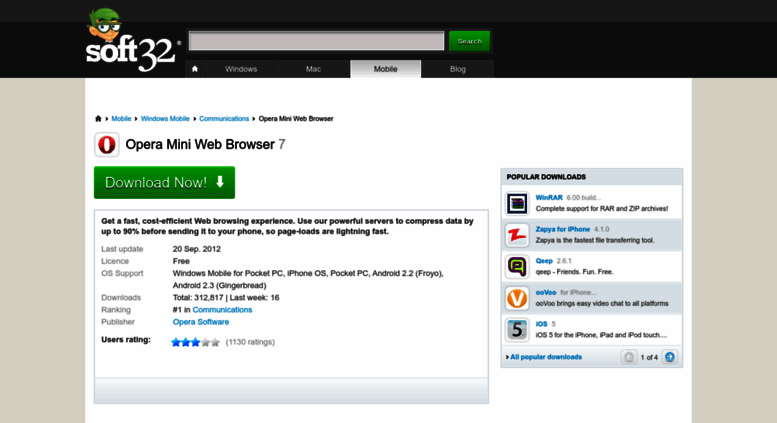Focus the search input field
Image resolution: width=777 pixels, height=423 pixels.
pos(317,41)
